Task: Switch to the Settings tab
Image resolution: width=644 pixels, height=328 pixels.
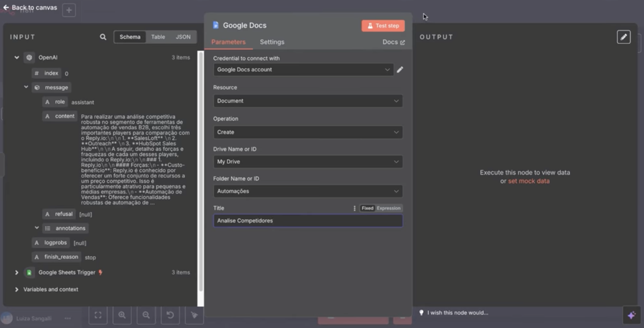Action: pyautogui.click(x=272, y=42)
